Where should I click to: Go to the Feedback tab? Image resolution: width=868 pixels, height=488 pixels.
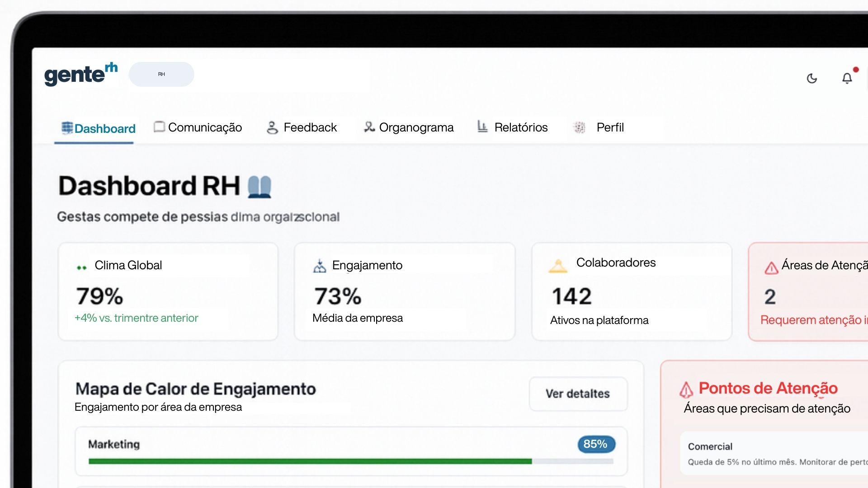[302, 127]
